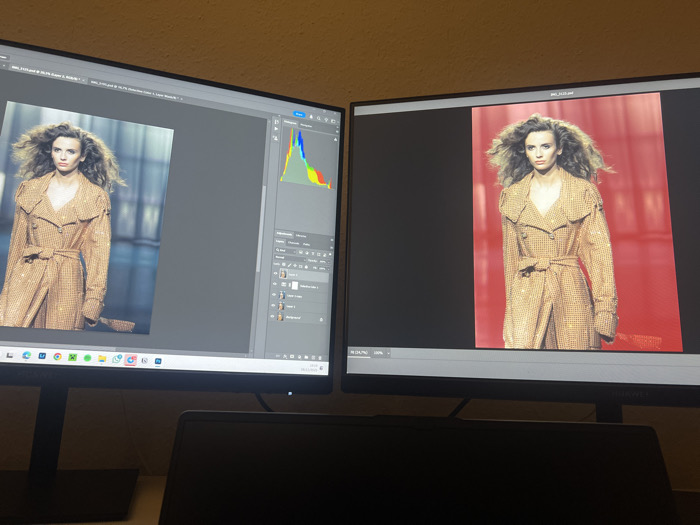Viewport: 700px width, 525px height.
Task: Switch to the Channels tab
Action: [x=293, y=243]
